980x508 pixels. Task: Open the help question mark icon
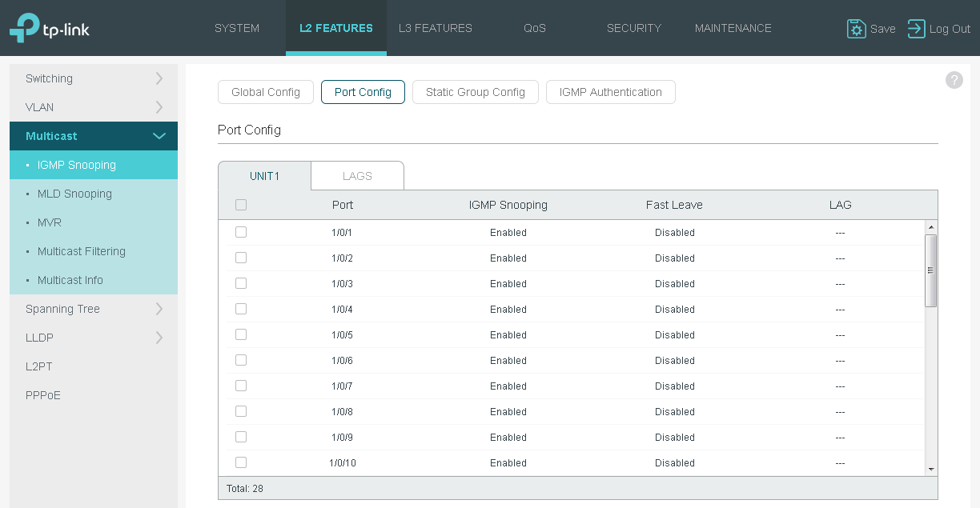[954, 80]
